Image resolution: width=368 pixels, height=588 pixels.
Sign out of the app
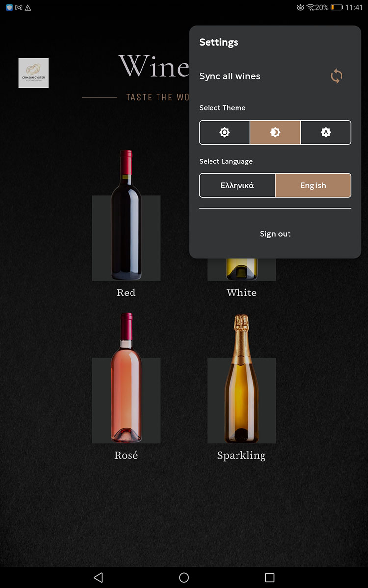pos(275,234)
